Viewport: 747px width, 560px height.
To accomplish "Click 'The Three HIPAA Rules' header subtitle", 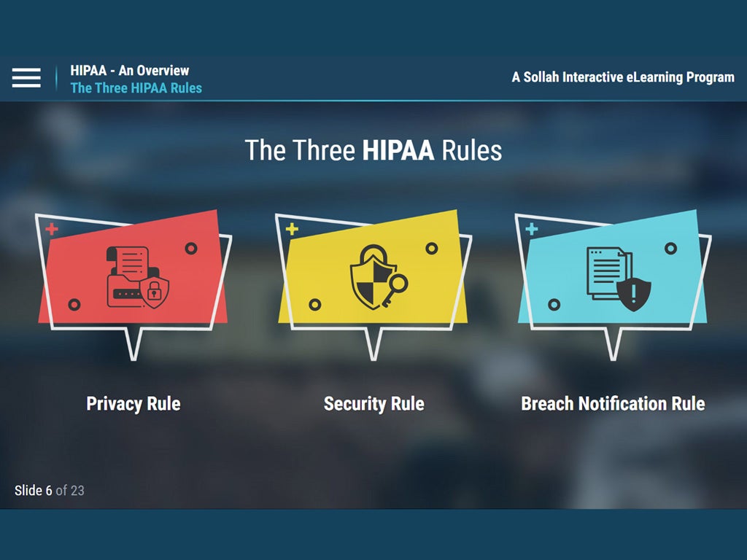I will 136,88.
